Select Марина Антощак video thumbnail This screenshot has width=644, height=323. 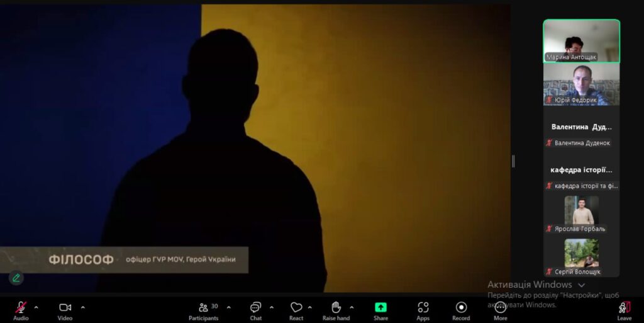click(581, 41)
